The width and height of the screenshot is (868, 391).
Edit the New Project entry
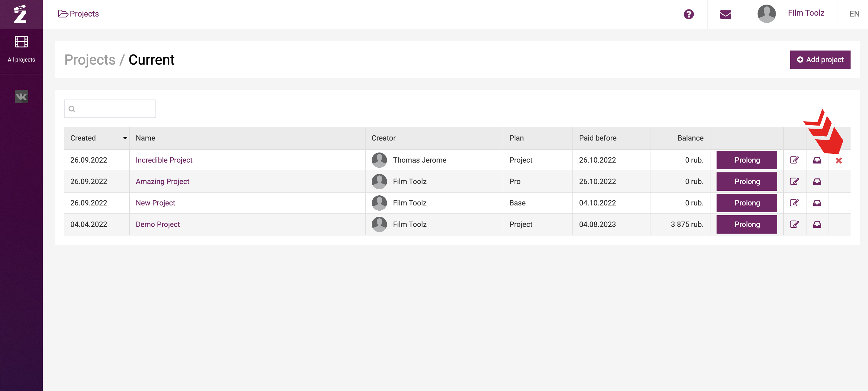[794, 203]
